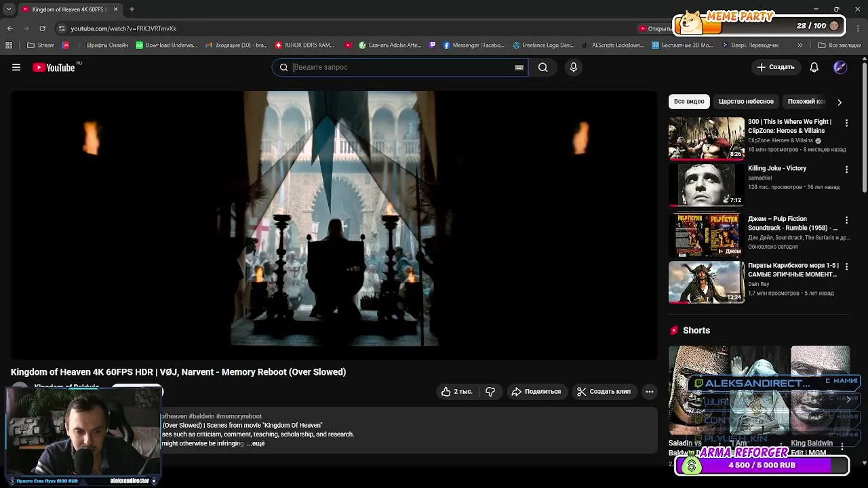Click the main video player
Image resolution: width=868 pixels, height=488 pixels.
tap(334, 225)
